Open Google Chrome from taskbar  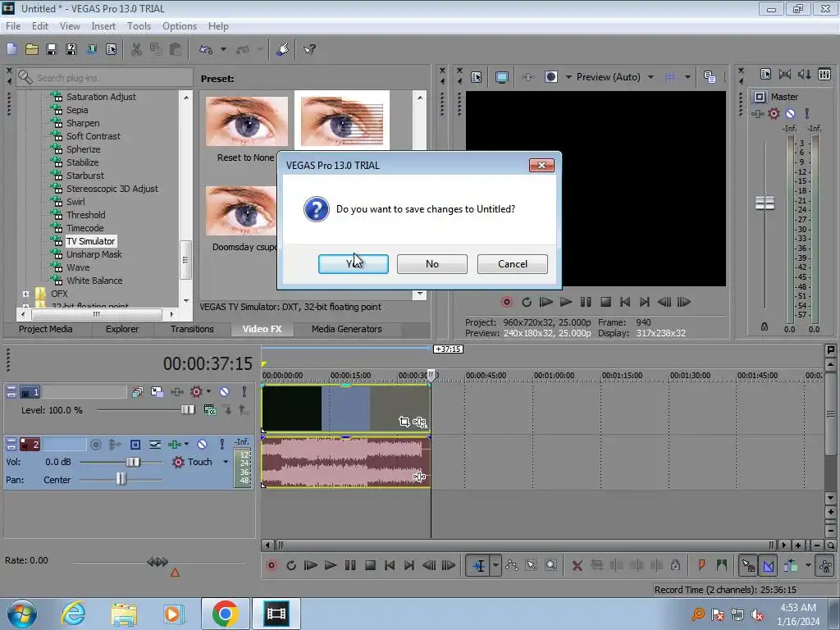pos(225,614)
